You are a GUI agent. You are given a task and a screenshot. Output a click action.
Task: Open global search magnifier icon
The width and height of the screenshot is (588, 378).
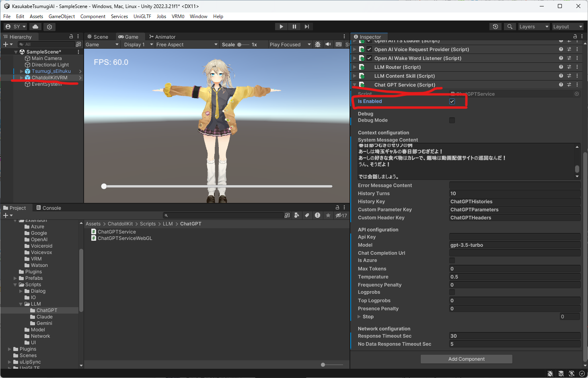click(x=510, y=27)
